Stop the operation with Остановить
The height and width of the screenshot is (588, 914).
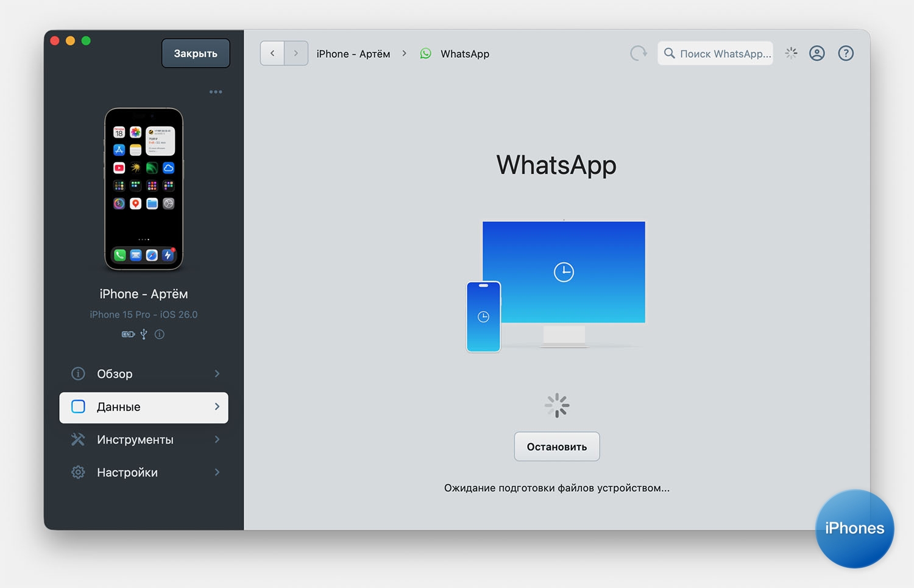click(557, 447)
